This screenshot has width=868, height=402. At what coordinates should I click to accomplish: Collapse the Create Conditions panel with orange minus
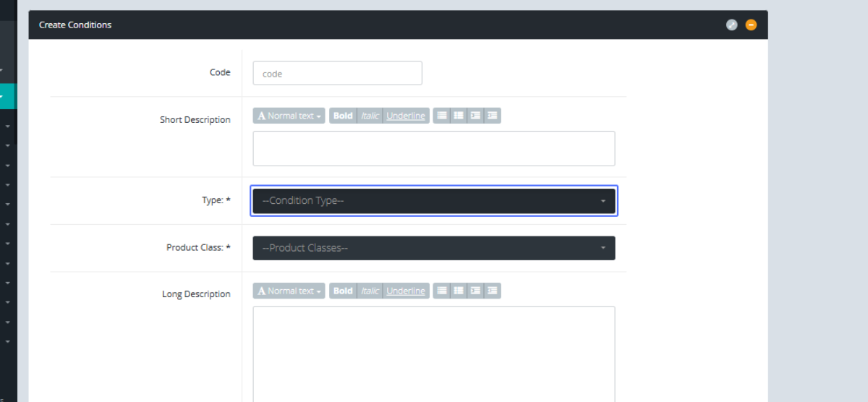[751, 25]
